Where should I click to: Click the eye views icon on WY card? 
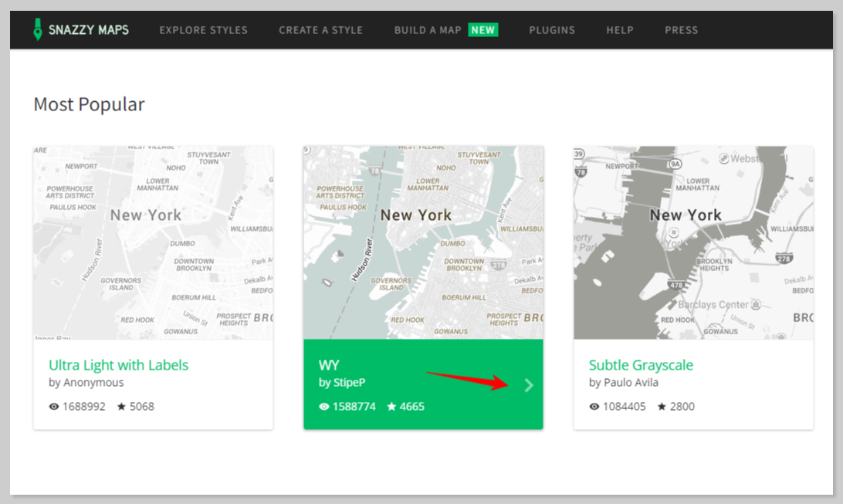(323, 406)
